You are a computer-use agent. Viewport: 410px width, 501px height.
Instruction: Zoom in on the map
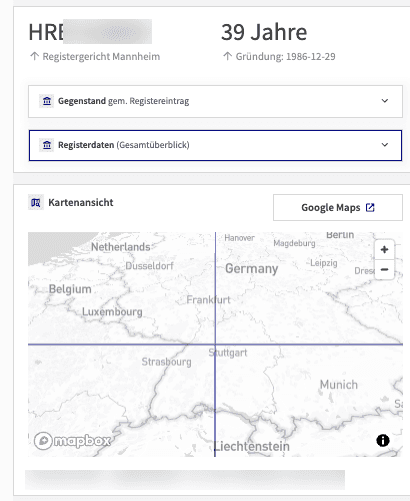point(384,249)
